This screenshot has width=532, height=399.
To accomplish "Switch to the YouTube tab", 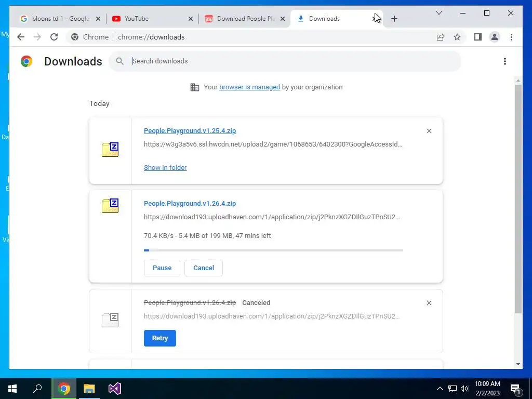I will coord(148,19).
